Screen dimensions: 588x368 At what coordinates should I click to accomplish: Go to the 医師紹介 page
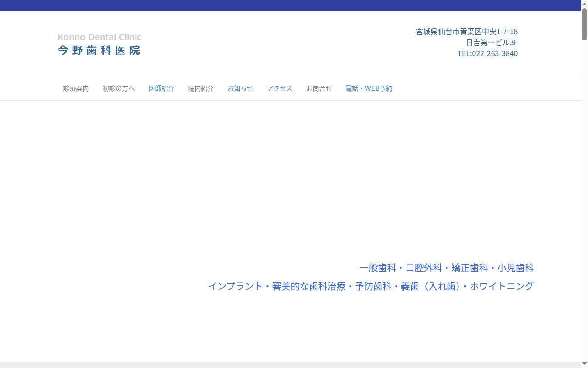pyautogui.click(x=161, y=88)
